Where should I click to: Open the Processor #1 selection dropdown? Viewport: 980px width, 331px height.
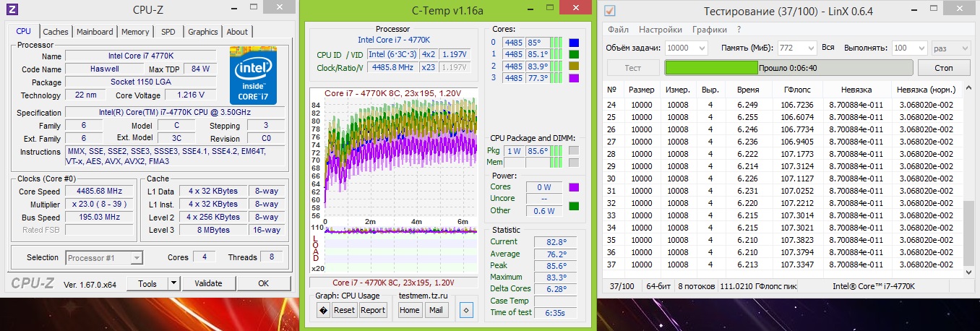click(105, 257)
